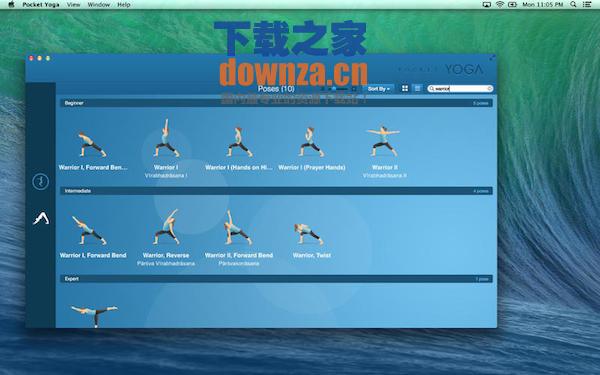Viewport: 600px width, 375px height.
Task: Open the Warrior I (Hands on Hi... pose
Action: point(239,149)
